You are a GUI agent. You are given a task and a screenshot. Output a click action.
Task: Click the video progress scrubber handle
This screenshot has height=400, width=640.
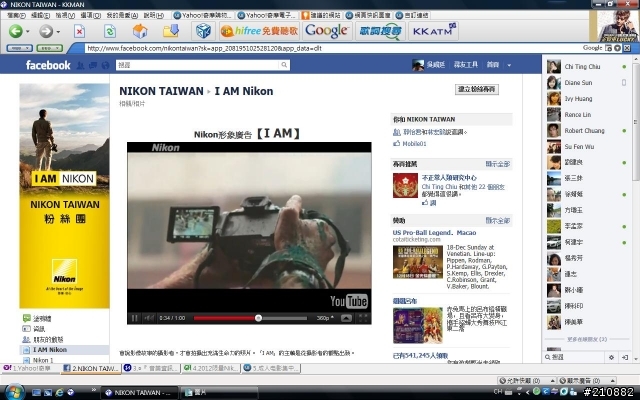point(258,318)
